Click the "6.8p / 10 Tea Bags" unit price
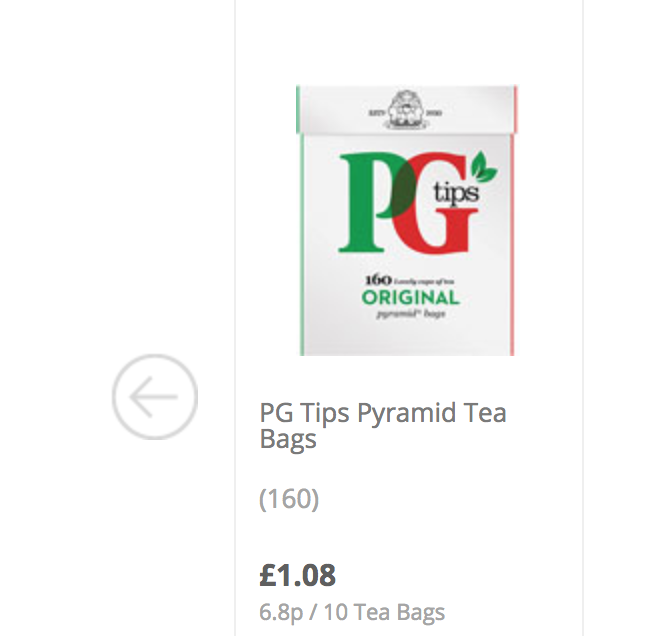650x636 pixels. (352, 612)
